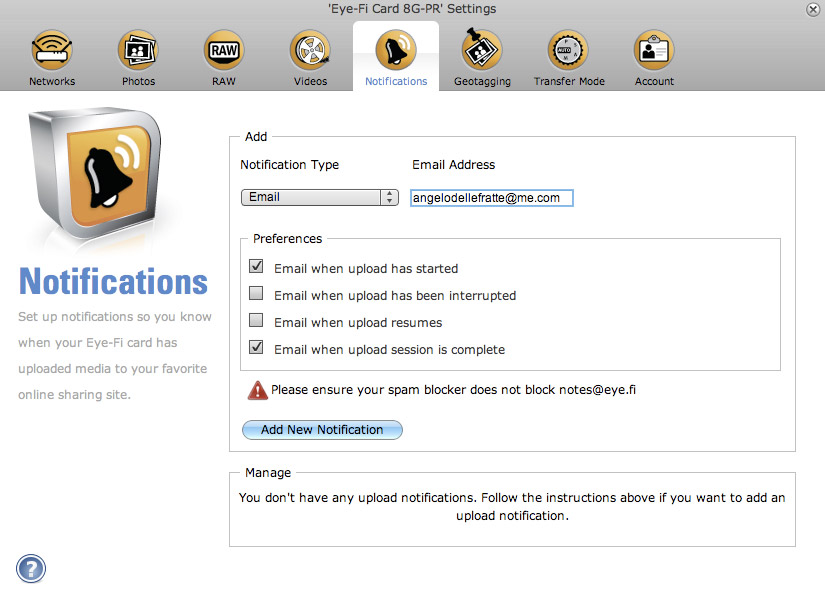
Task: Click the blue help question mark icon
Action: pos(31,568)
